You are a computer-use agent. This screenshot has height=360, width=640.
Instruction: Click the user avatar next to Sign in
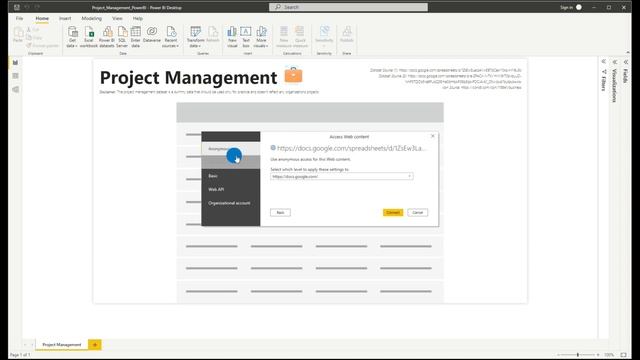point(579,7)
